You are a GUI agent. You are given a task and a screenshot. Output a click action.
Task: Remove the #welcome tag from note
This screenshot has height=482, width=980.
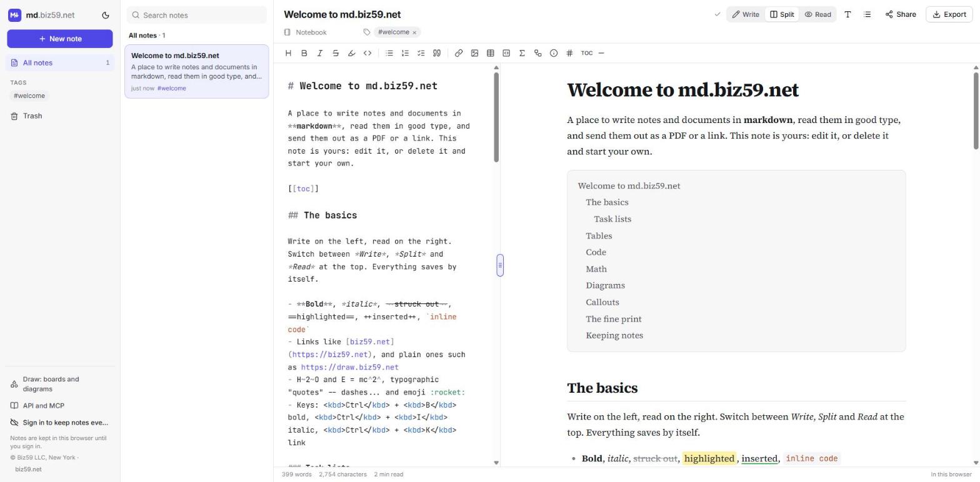pos(414,32)
